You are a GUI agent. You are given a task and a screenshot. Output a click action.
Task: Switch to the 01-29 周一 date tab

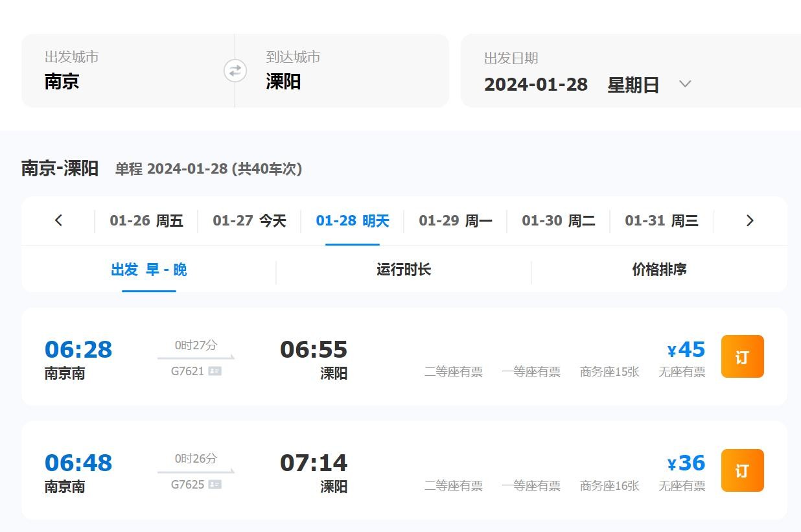tap(456, 221)
